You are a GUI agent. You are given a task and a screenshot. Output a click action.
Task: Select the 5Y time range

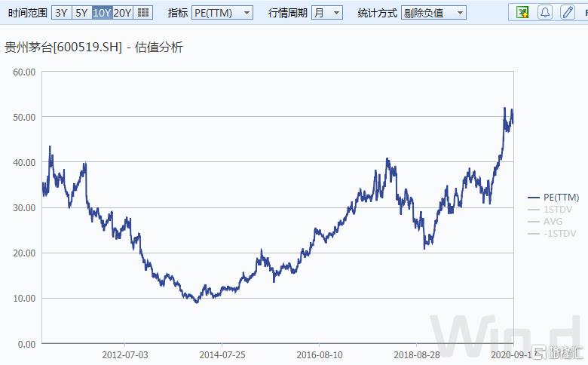[x=81, y=13]
